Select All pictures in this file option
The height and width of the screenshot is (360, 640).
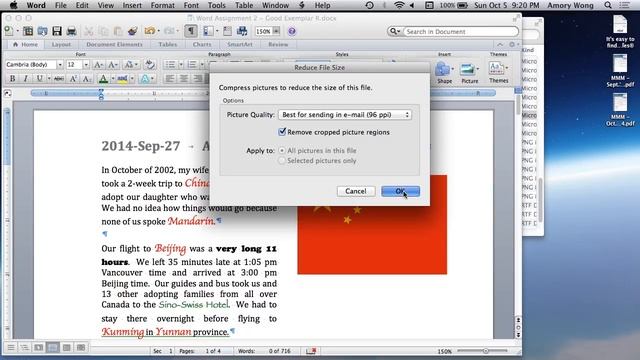[x=282, y=150]
